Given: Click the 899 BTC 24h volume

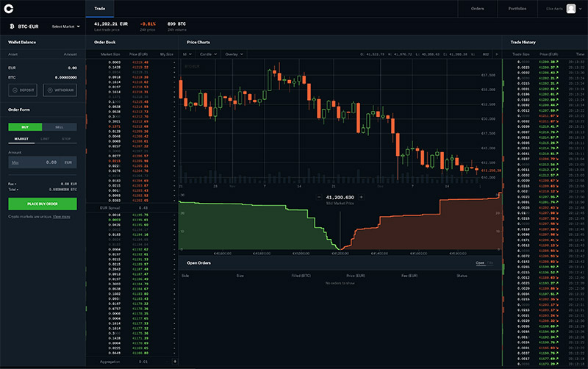Looking at the screenshot, I should click(x=176, y=24).
